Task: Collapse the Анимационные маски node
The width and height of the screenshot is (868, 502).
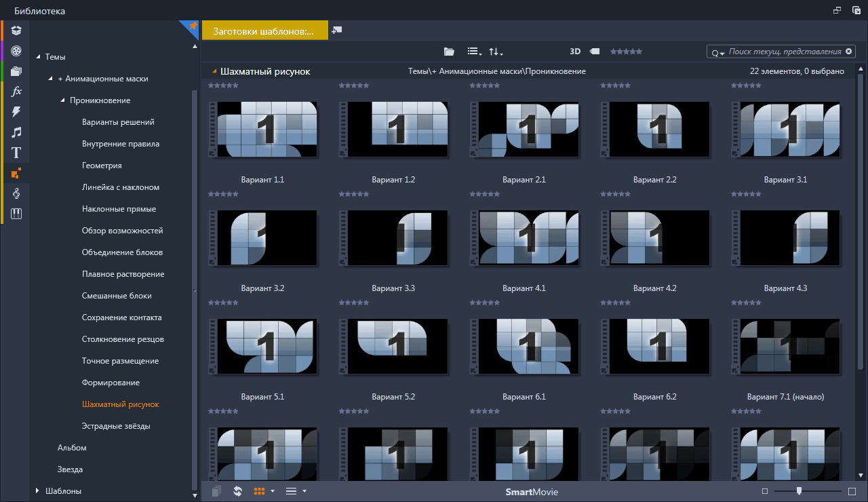Action: point(50,79)
